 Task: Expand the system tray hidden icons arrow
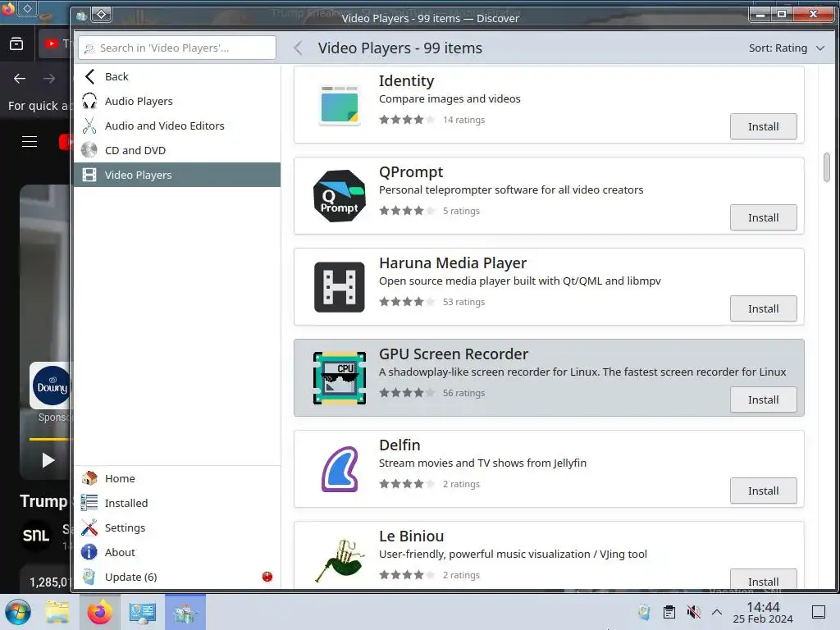[717, 612]
